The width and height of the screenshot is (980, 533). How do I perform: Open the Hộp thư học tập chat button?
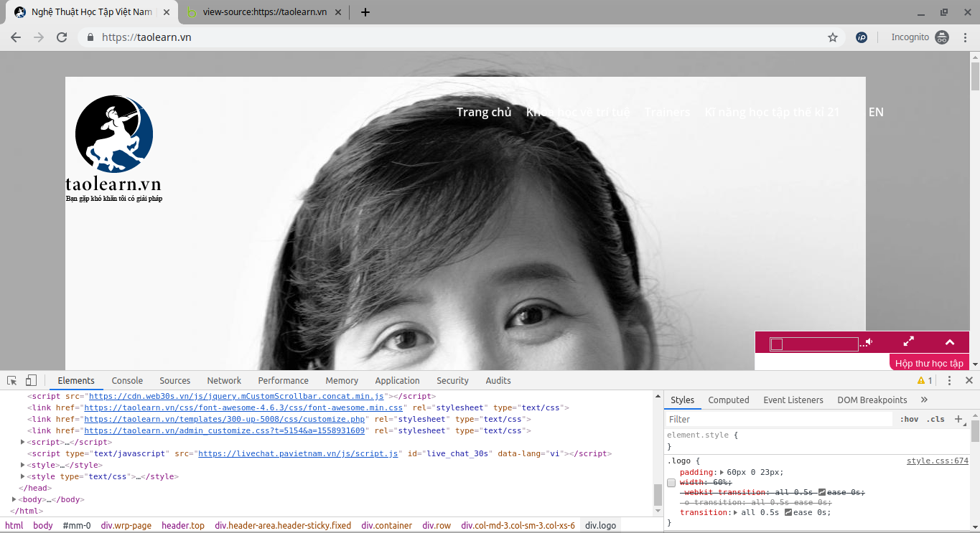click(929, 363)
